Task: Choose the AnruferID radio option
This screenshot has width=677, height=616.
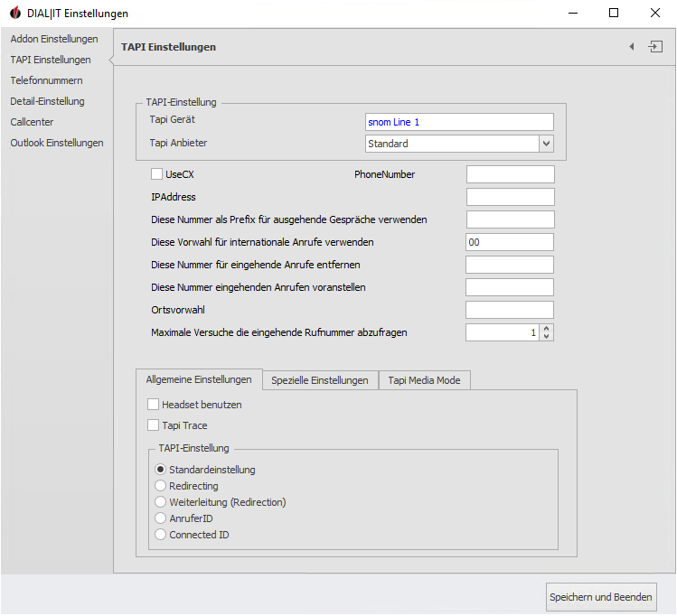Action: (x=161, y=518)
